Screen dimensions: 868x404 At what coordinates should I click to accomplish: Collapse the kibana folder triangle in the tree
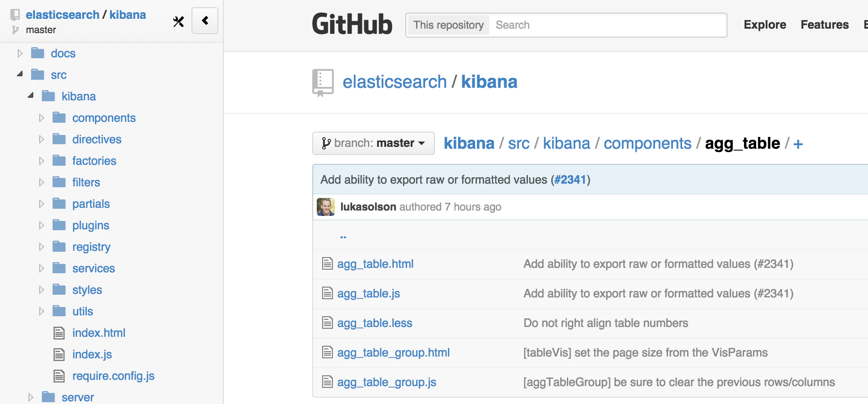coord(30,95)
